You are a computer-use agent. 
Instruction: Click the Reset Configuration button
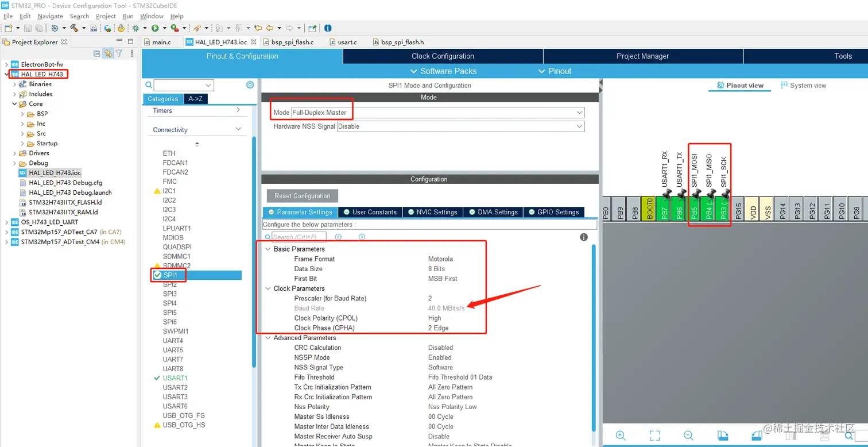[303, 196]
